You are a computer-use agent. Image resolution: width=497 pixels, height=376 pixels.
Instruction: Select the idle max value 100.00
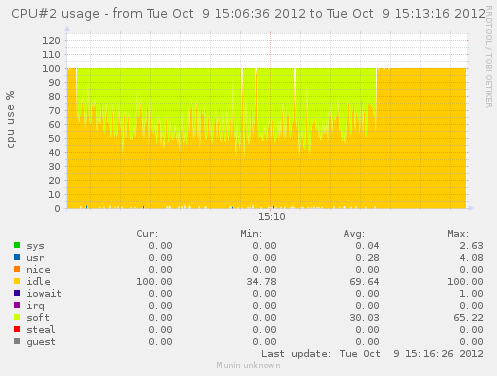[465, 282]
